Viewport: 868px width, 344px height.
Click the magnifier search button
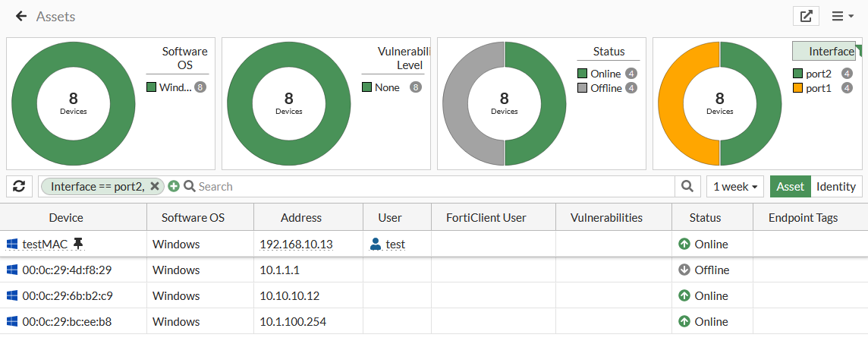coord(687,186)
